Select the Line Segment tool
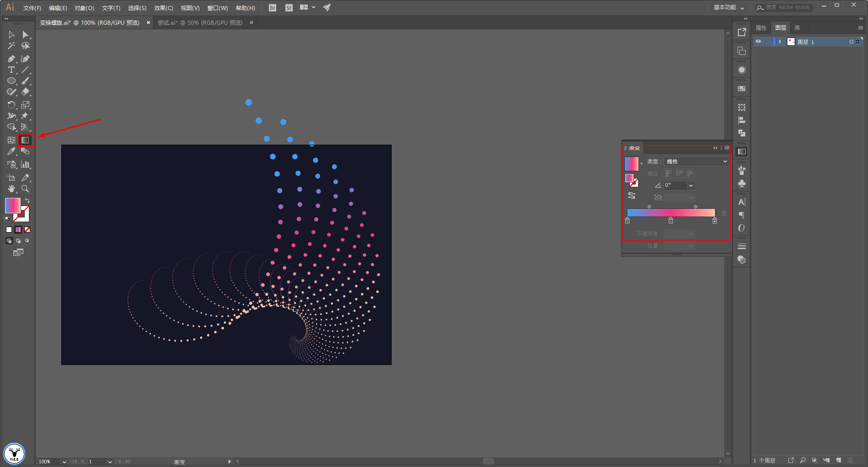Screen dimensions: 868x467 click(25, 70)
